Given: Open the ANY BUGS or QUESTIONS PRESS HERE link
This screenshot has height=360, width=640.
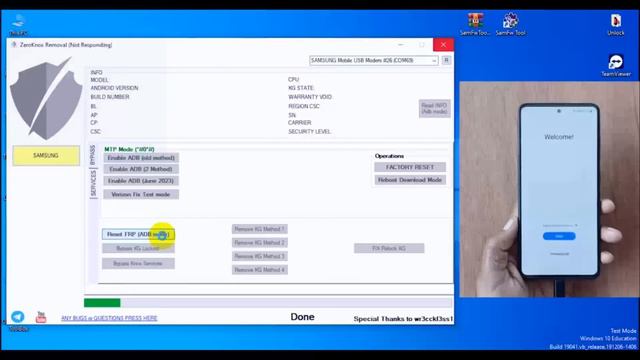Looking at the screenshot, I should click(x=109, y=318).
